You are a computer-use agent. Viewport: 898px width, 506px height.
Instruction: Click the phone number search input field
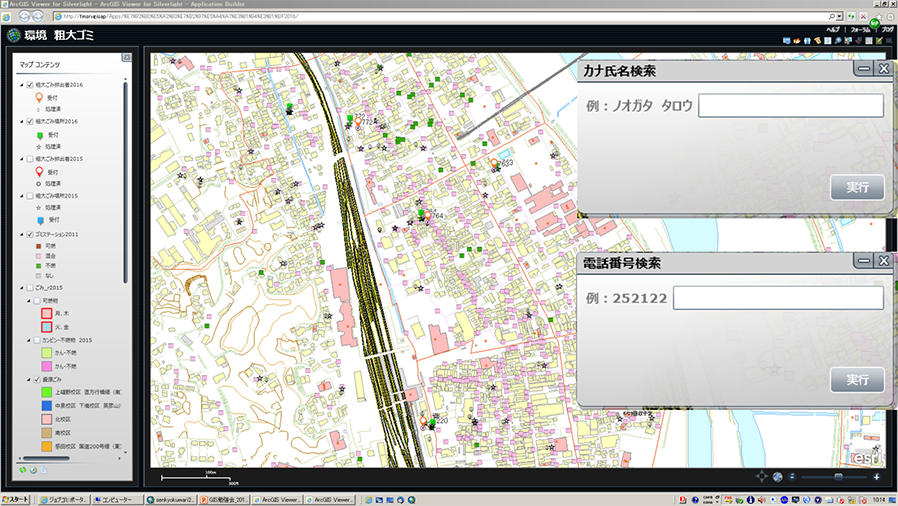click(777, 299)
